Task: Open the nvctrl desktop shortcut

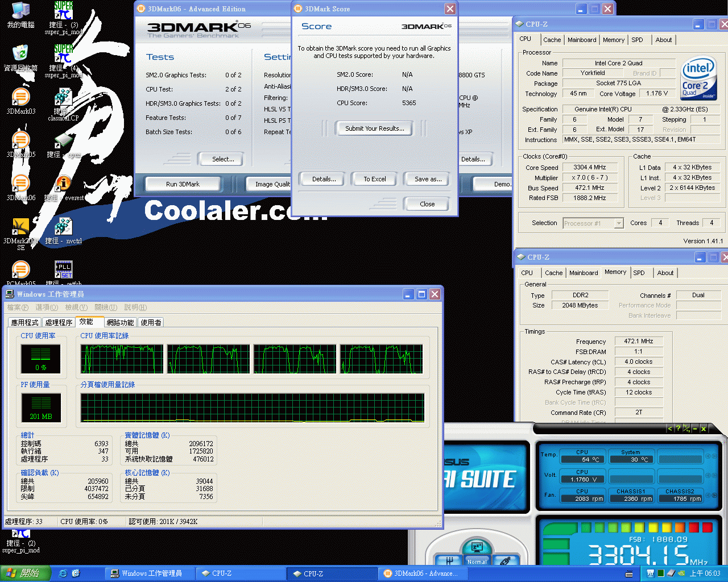Action: tap(63, 231)
